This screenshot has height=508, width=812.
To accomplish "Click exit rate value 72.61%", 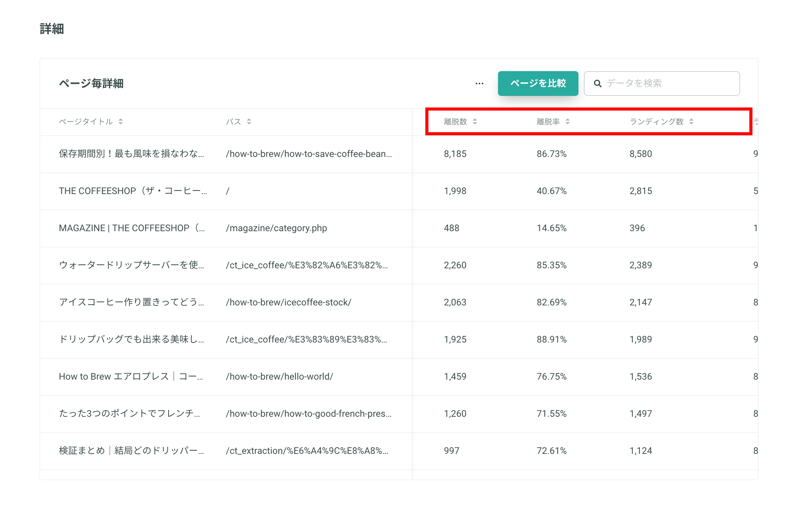I will [552, 451].
